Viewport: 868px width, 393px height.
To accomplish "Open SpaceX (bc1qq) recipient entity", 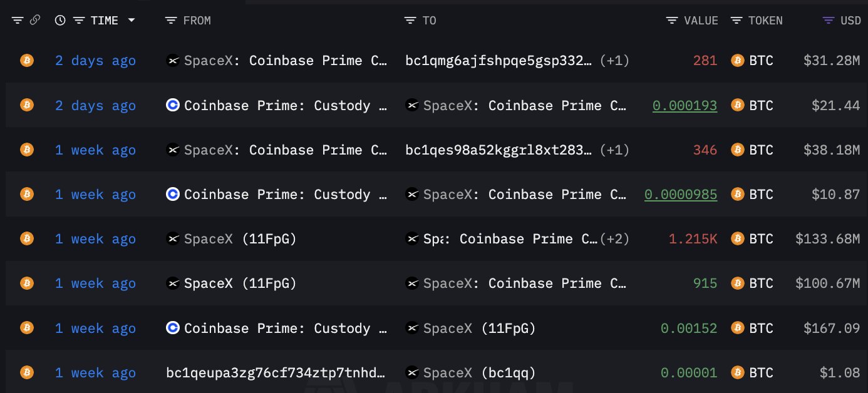I will 479,373.
